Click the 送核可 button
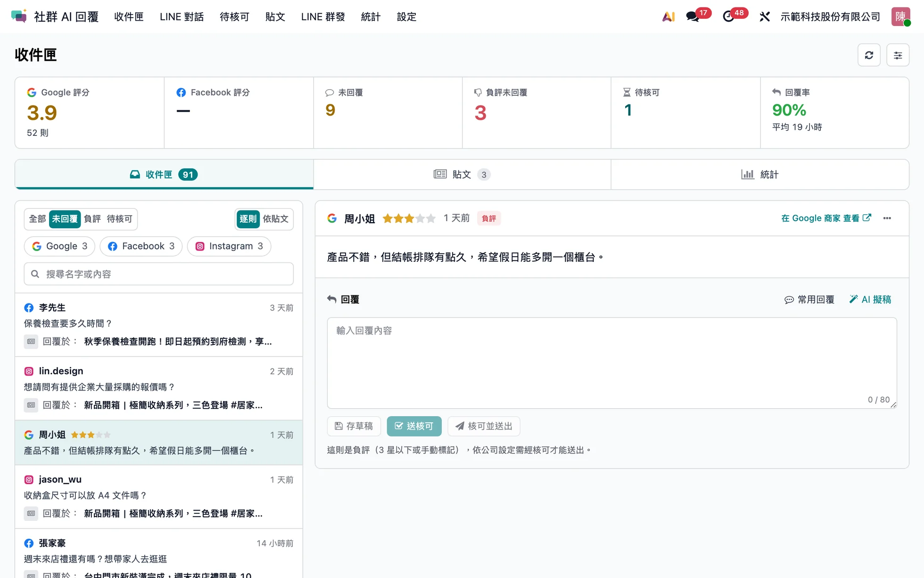The image size is (924, 578). click(x=414, y=426)
